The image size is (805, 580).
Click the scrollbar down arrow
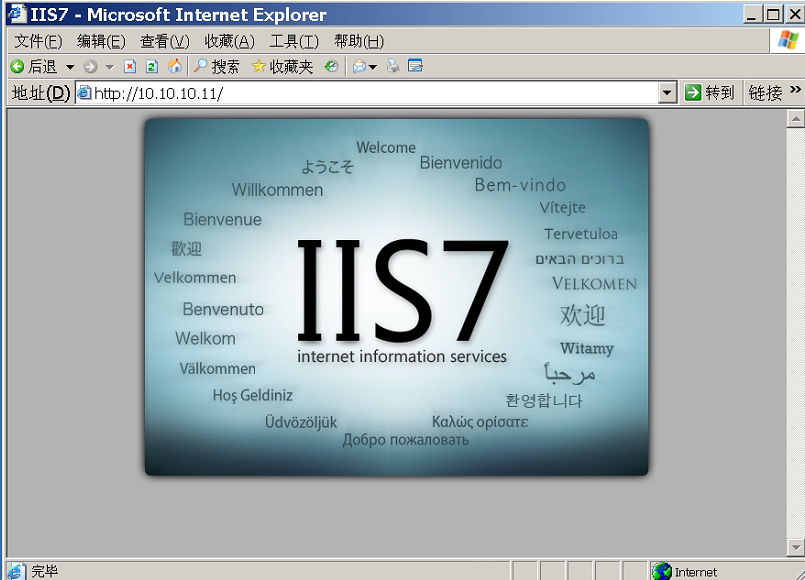(x=795, y=547)
